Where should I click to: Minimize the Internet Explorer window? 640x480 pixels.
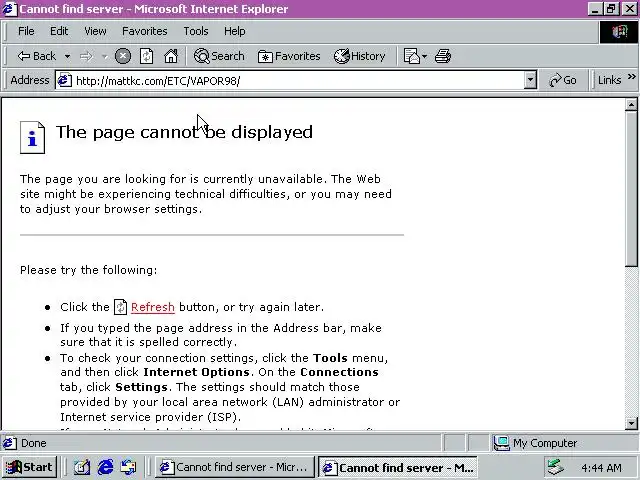pyautogui.click(x=595, y=9)
